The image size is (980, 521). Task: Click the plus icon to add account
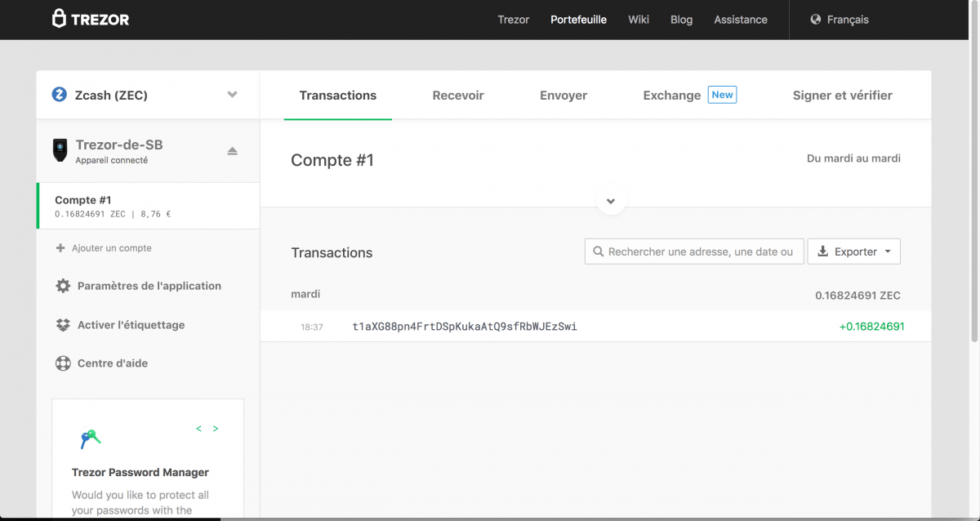60,248
